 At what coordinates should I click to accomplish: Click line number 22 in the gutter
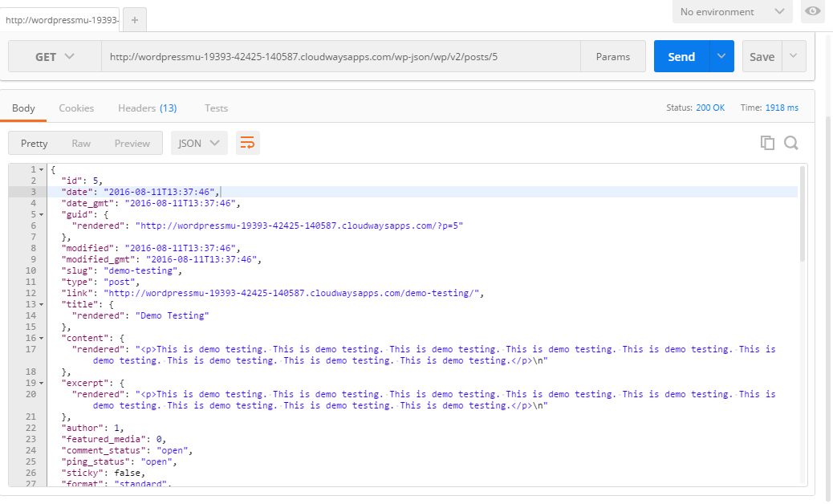point(30,428)
